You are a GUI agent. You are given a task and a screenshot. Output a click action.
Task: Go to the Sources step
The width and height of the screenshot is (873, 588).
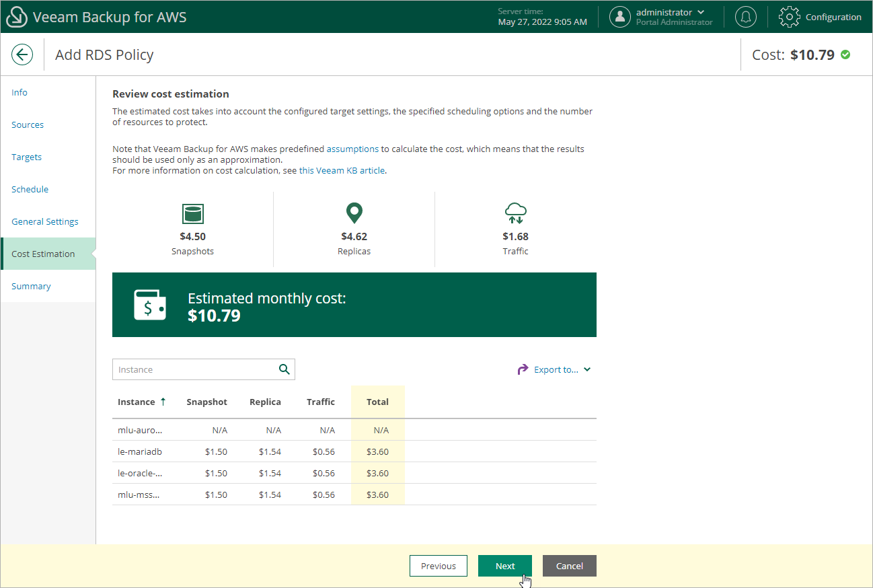(x=28, y=124)
